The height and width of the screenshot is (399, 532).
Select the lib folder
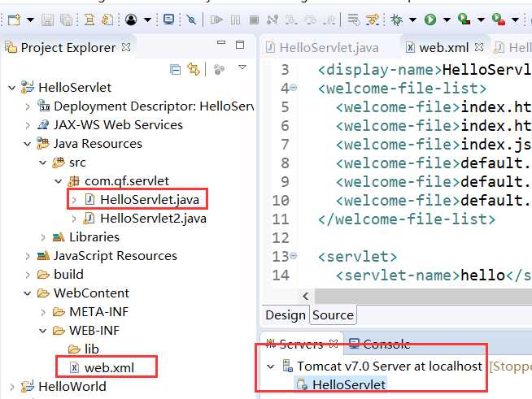coord(92,349)
